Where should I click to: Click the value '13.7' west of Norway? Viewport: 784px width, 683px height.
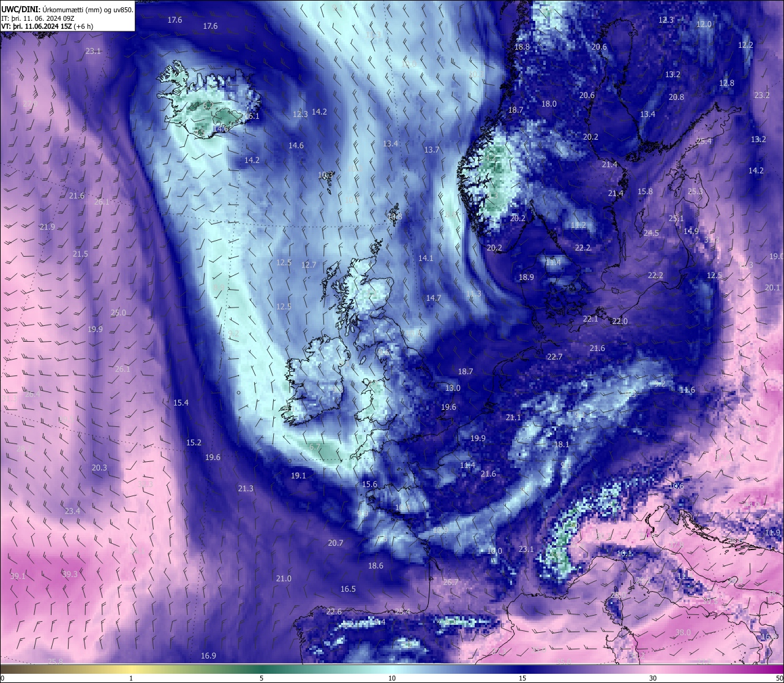[432, 150]
